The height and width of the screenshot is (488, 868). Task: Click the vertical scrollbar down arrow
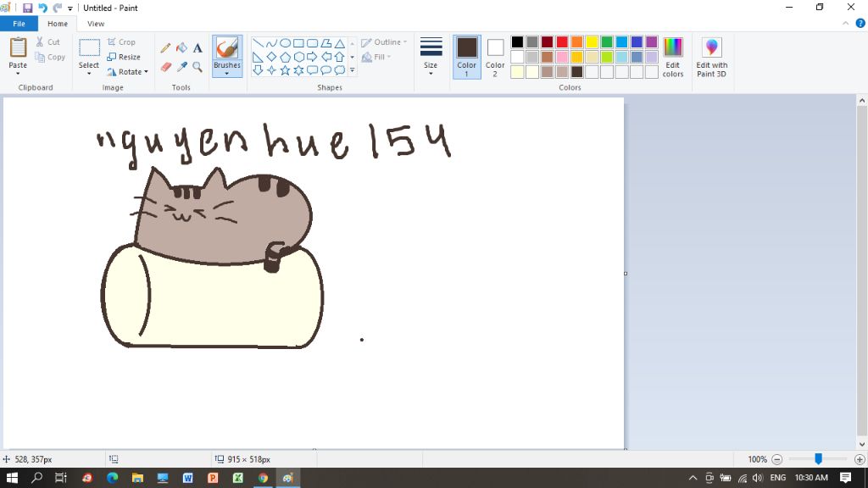point(862,444)
